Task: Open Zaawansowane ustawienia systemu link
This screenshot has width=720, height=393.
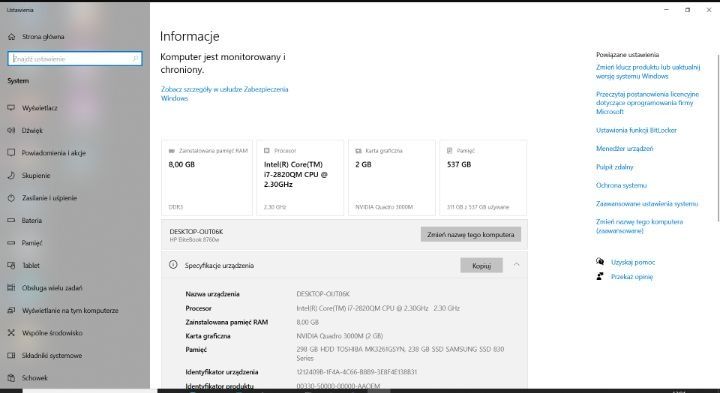Action: click(647, 204)
